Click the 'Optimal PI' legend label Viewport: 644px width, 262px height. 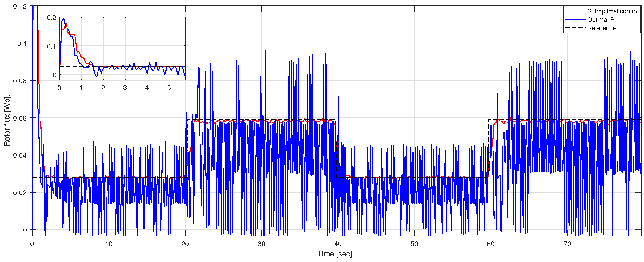(601, 20)
